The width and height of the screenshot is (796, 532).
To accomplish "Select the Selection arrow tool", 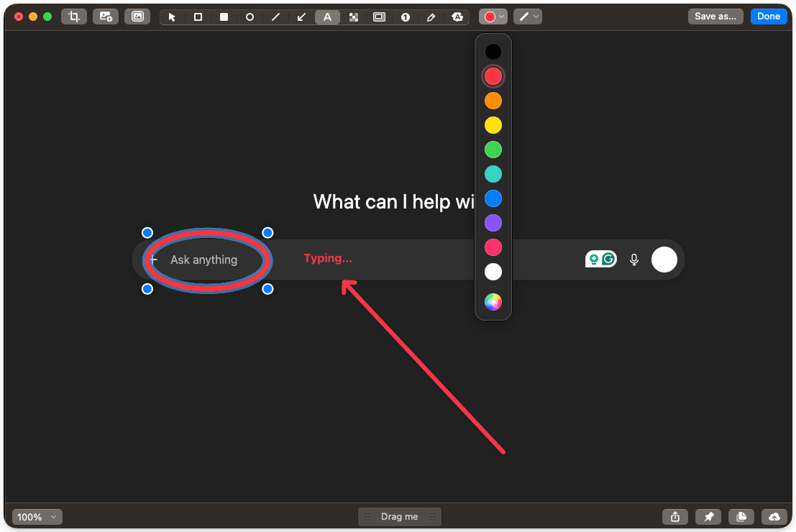I will [x=172, y=16].
